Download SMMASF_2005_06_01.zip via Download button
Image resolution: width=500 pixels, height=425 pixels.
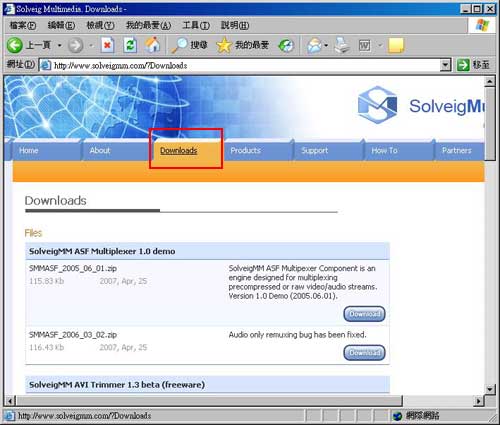tap(364, 314)
